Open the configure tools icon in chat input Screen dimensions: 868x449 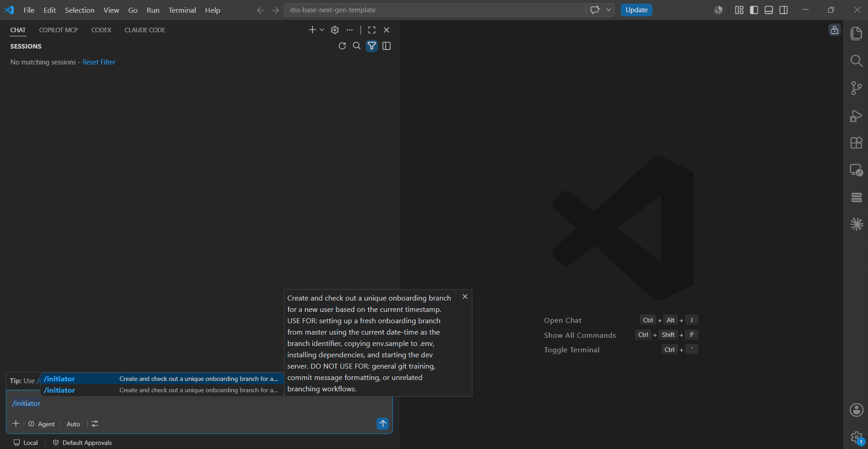(x=95, y=424)
